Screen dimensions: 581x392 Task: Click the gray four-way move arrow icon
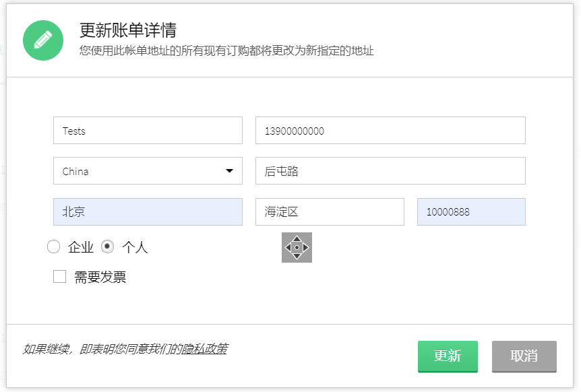[297, 247]
